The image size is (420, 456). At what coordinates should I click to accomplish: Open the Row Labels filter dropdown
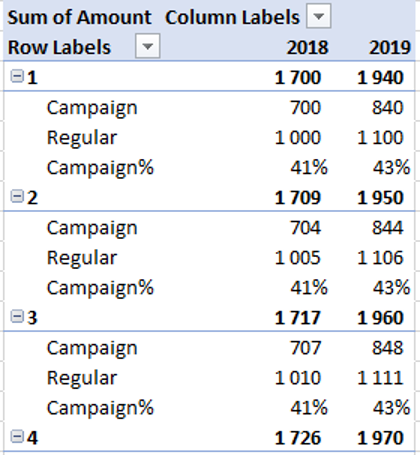tap(147, 46)
